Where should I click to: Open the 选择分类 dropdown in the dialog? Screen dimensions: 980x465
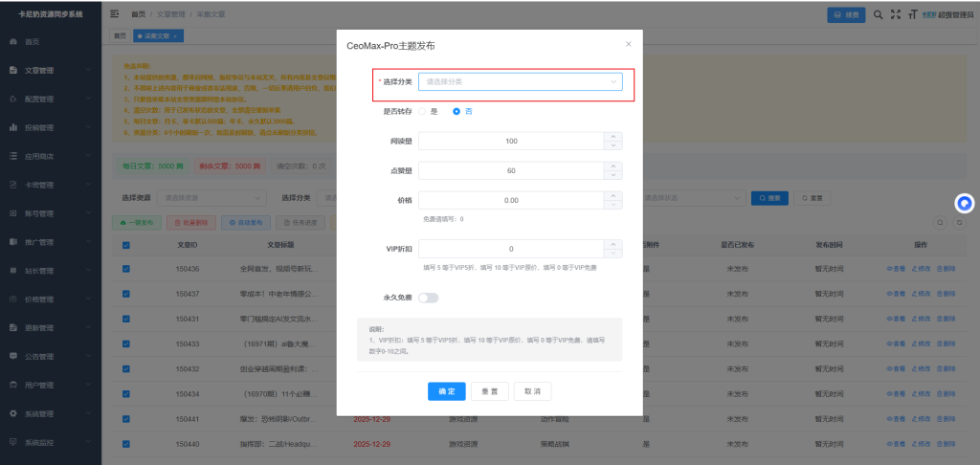520,82
